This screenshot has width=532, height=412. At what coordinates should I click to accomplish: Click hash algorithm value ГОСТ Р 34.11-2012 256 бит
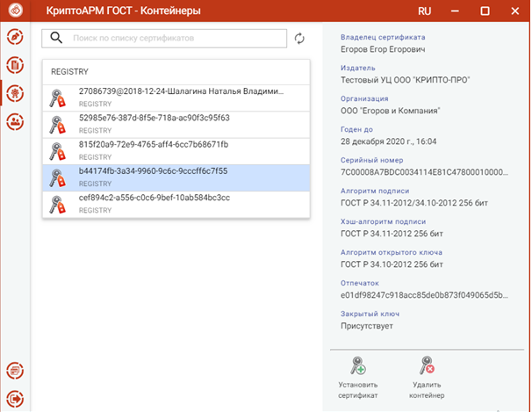click(x=392, y=234)
